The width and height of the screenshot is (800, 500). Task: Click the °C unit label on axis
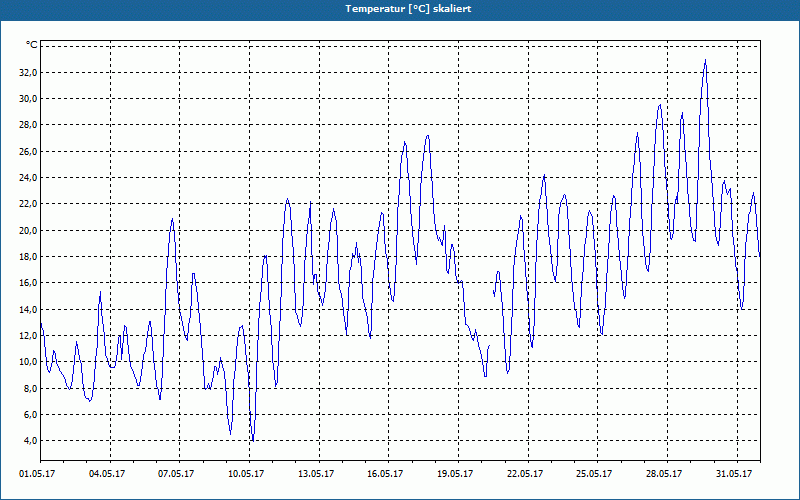[32, 45]
